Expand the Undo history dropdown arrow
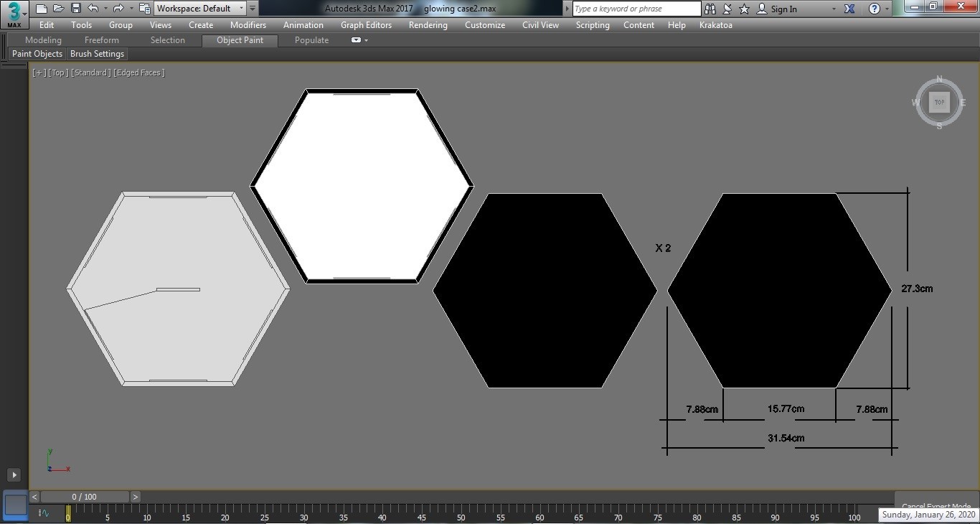The image size is (980, 524). coord(105,9)
